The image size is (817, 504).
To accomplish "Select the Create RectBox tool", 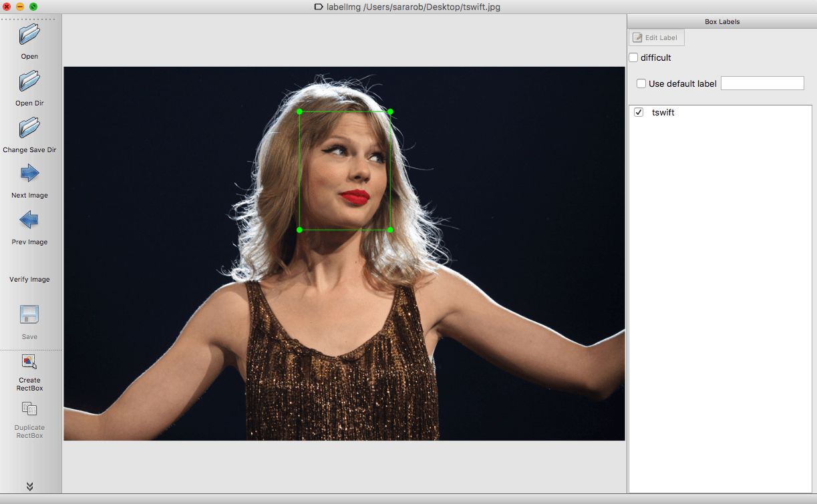I will point(29,362).
